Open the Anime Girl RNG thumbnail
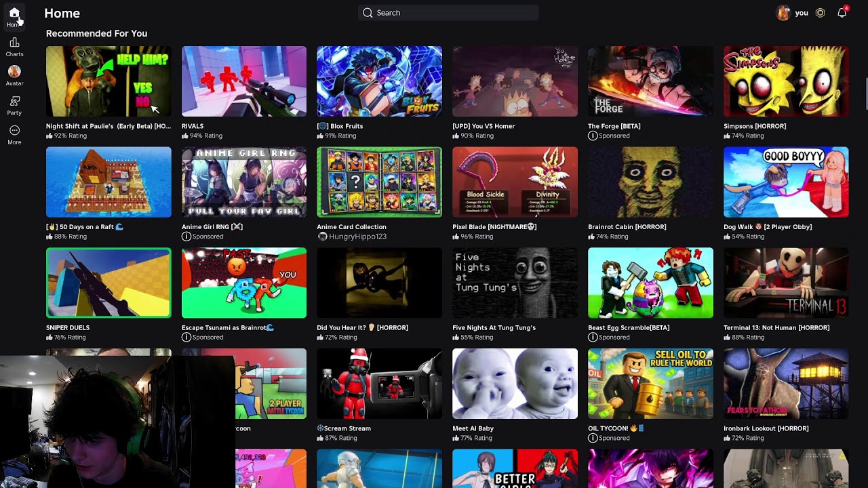868x488 pixels. point(244,182)
